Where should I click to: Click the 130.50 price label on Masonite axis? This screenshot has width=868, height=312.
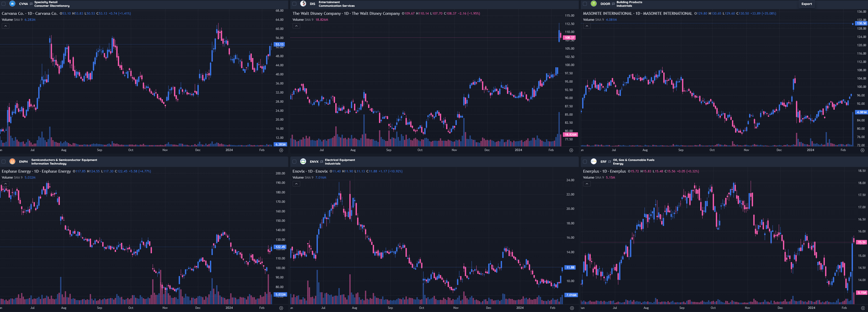pyautogui.click(x=861, y=23)
